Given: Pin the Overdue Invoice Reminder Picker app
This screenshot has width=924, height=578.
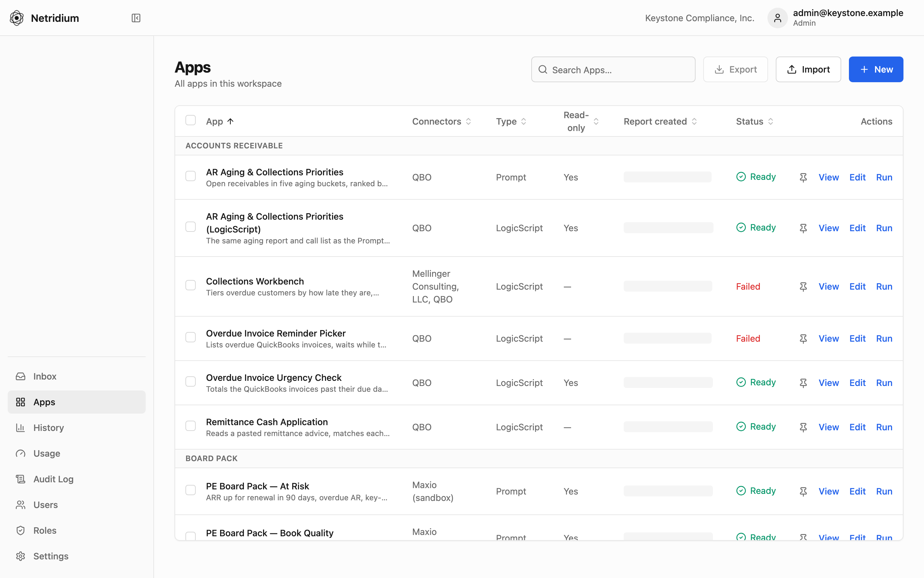Looking at the screenshot, I should pos(803,339).
